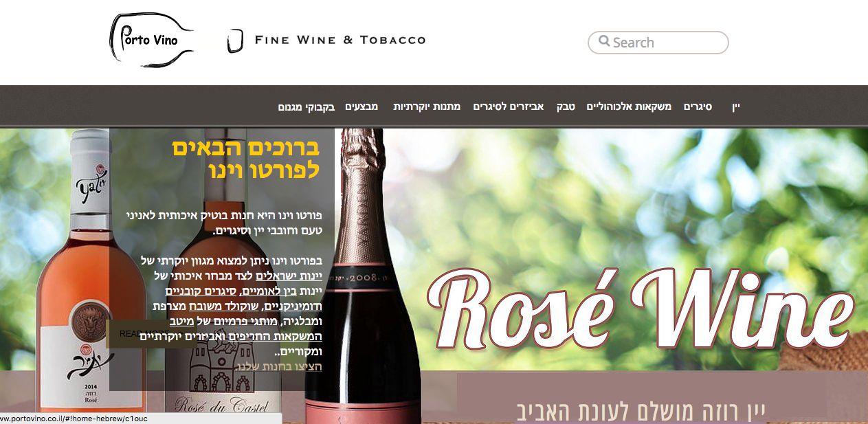Click the magnifier icon in search box
The height and width of the screenshot is (424, 868).
tap(604, 41)
